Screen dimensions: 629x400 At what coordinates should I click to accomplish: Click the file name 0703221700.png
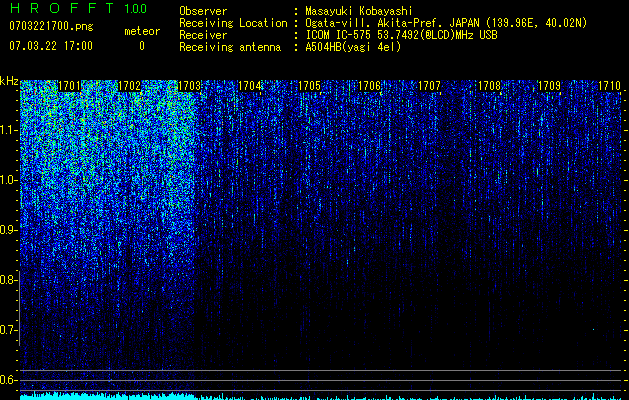(51, 26)
